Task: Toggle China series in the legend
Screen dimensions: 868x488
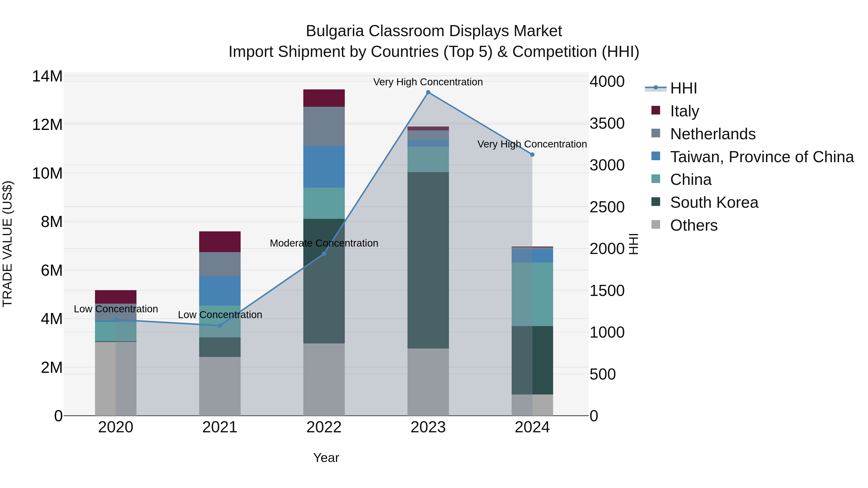Action: [x=681, y=180]
